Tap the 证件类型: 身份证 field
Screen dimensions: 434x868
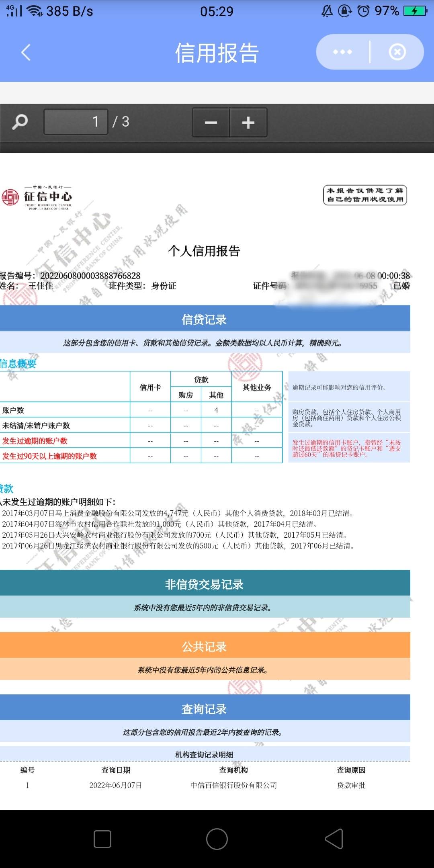142,286
